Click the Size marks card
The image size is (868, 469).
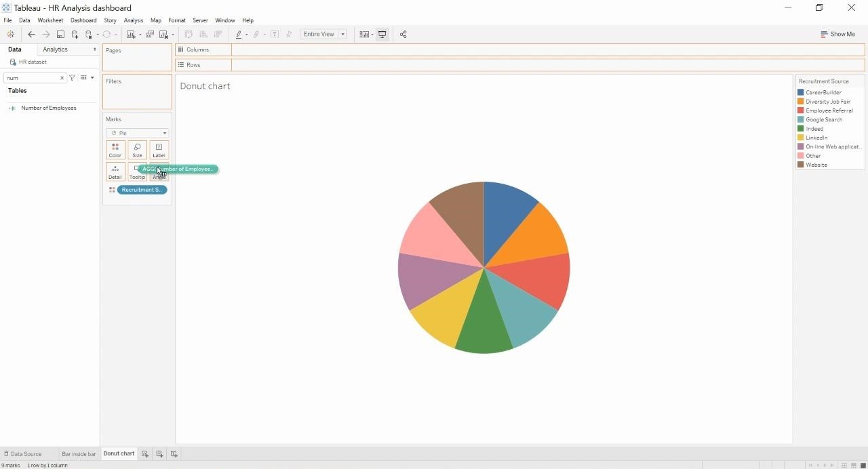[137, 150]
